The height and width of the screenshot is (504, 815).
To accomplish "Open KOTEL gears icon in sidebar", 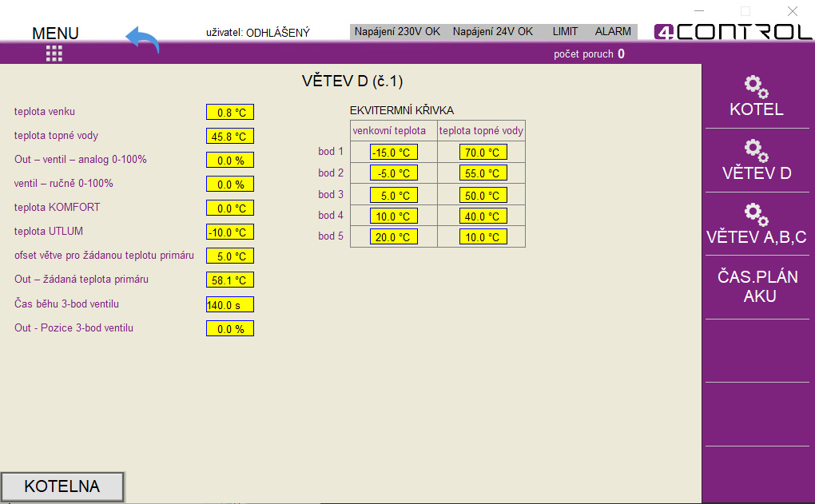I will tap(756, 87).
